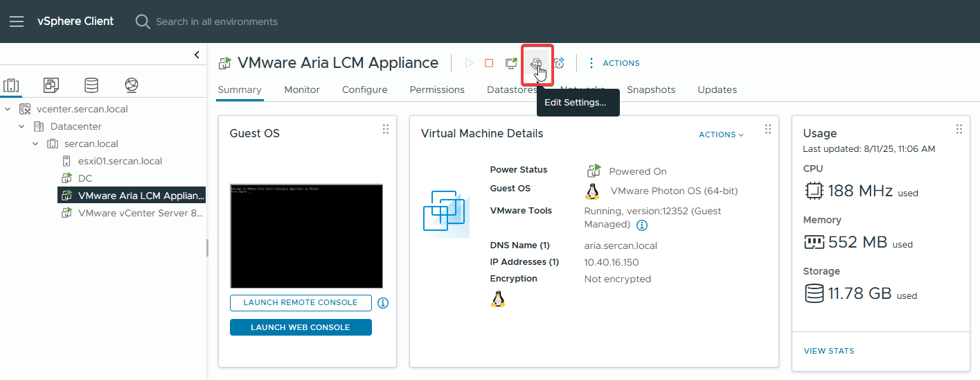Select vcenter.sercan.local in the tree
This screenshot has height=380, width=980.
tap(82, 109)
